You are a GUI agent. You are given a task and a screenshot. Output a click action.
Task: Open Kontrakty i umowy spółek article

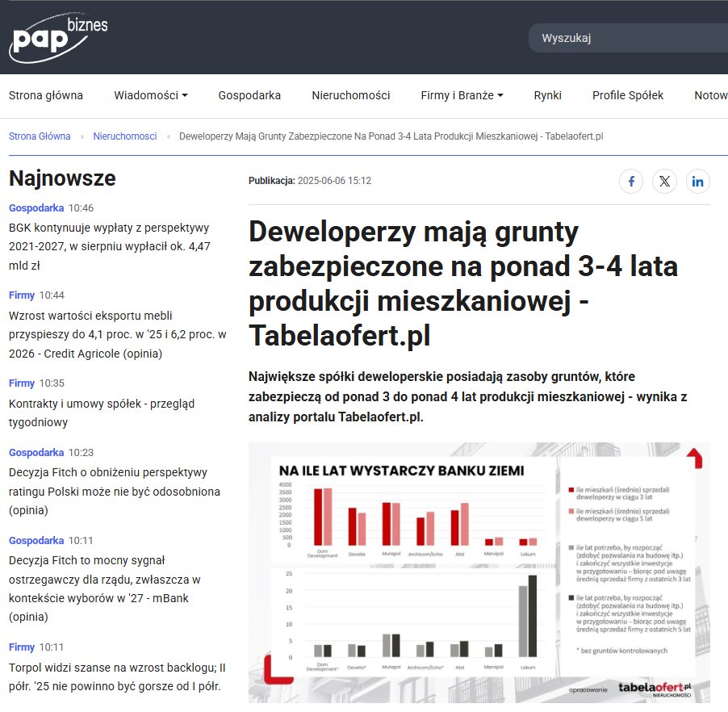pos(101,413)
